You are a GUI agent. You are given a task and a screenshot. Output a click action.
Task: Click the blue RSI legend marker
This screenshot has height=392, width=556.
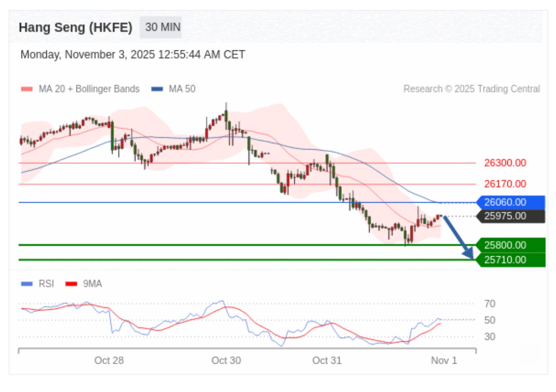[27, 284]
